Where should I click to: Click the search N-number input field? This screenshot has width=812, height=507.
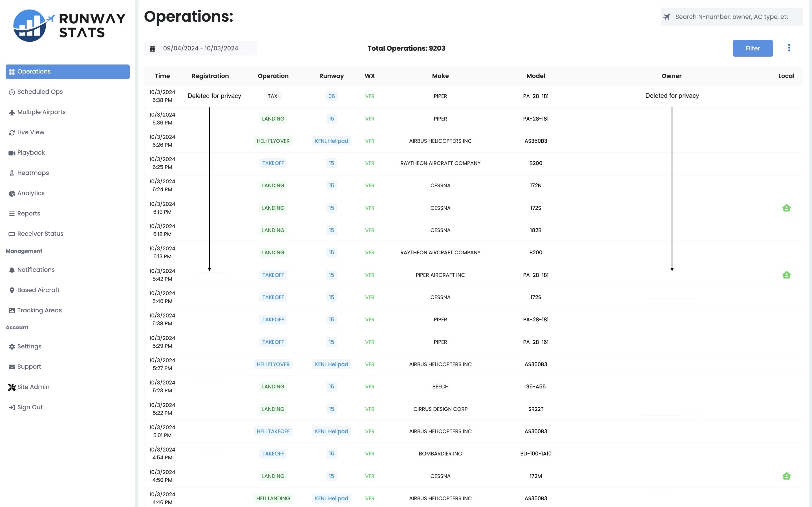pos(731,16)
